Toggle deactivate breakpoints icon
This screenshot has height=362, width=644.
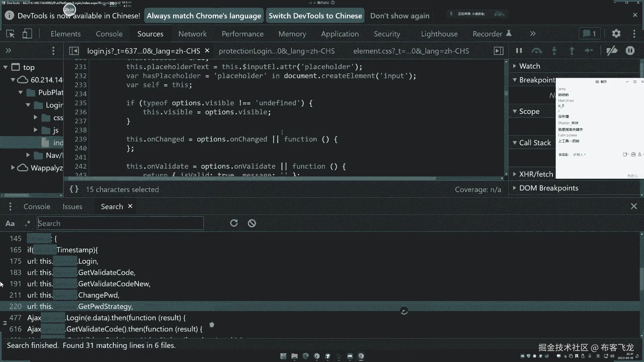tap(612, 51)
